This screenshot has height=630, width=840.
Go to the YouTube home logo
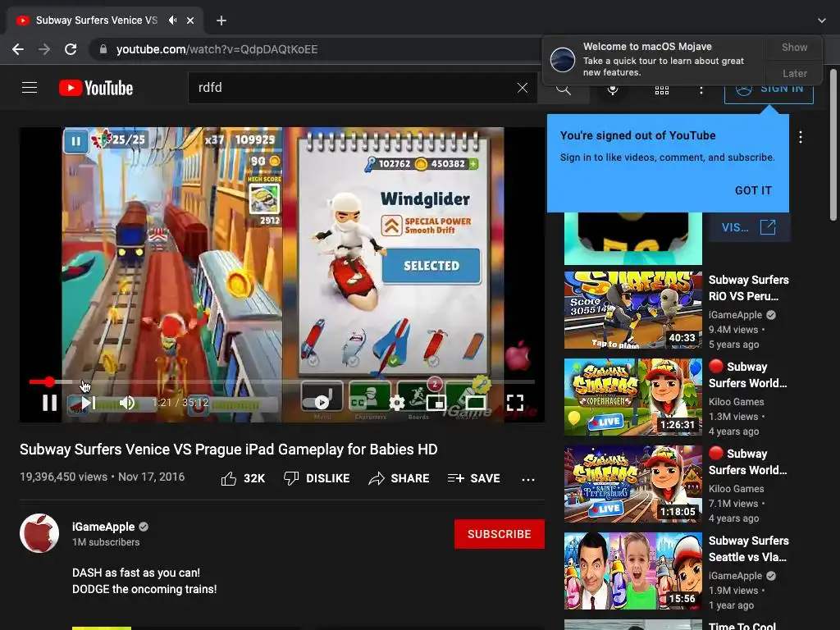(x=96, y=88)
